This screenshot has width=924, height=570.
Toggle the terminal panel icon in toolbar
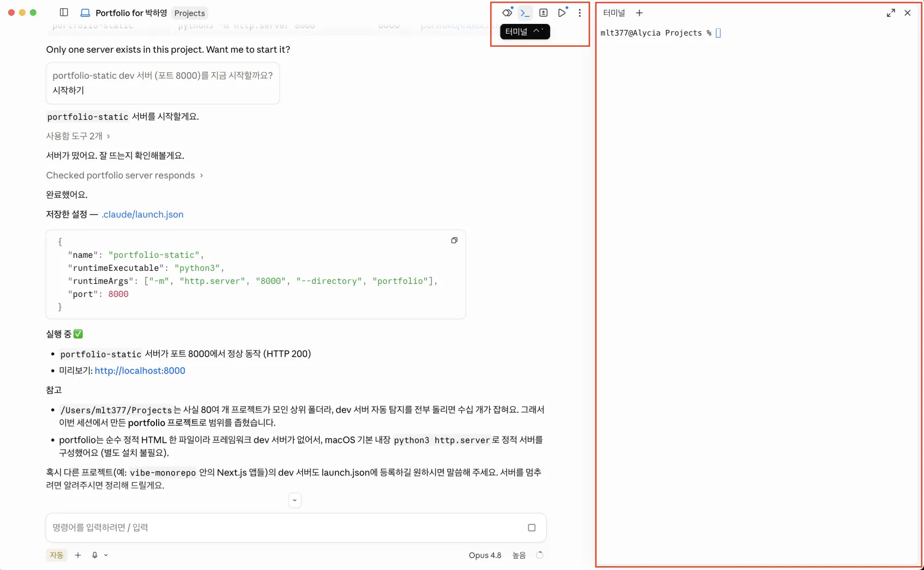(525, 13)
